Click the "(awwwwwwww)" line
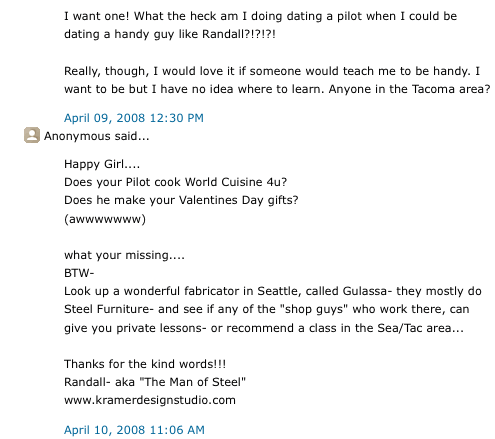 [x=105, y=219]
